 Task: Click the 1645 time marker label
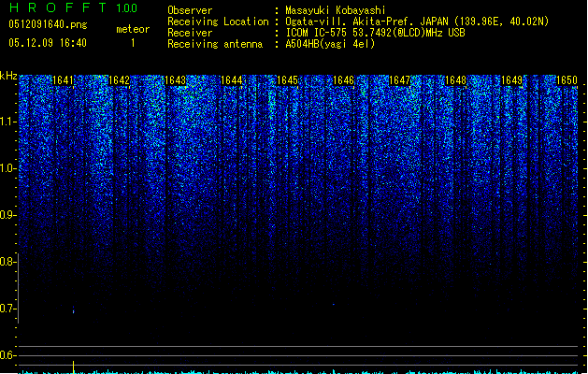pyautogui.click(x=287, y=80)
